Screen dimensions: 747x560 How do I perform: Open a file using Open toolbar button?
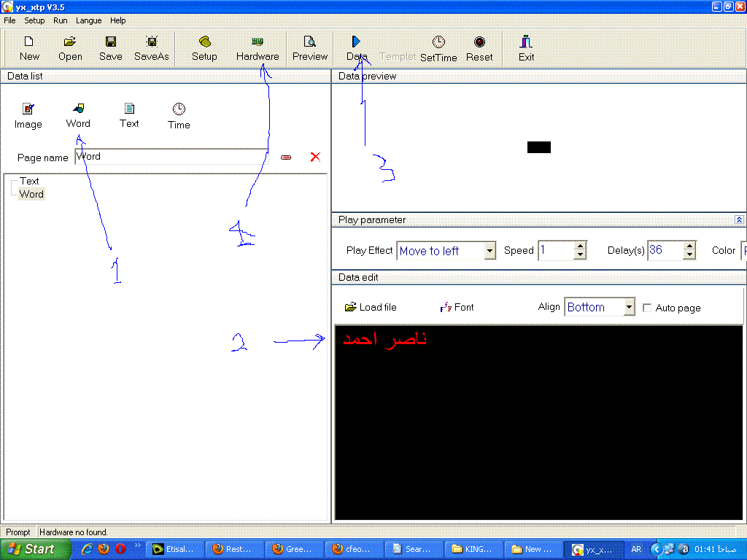[x=70, y=48]
